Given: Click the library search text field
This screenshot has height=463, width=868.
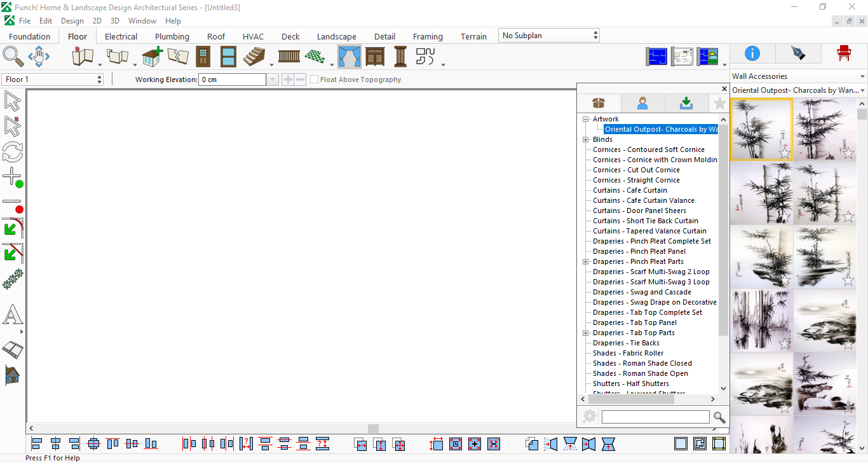Looking at the screenshot, I should click(x=655, y=417).
